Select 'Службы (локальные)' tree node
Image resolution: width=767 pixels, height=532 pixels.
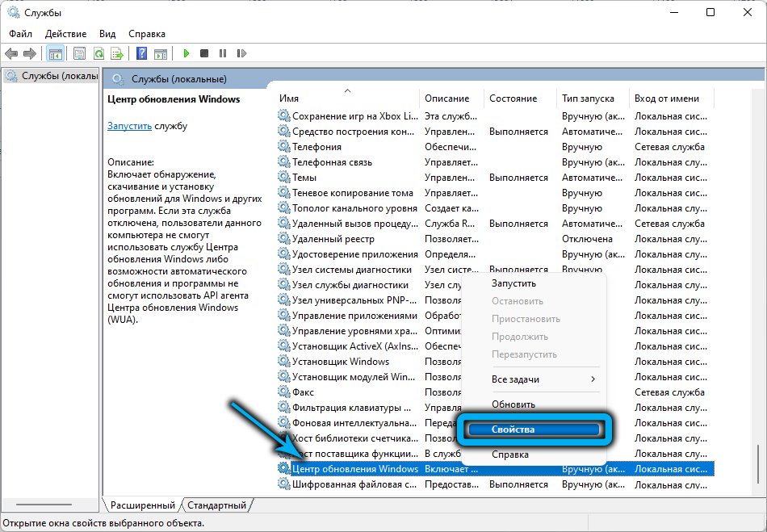pyautogui.click(x=52, y=76)
